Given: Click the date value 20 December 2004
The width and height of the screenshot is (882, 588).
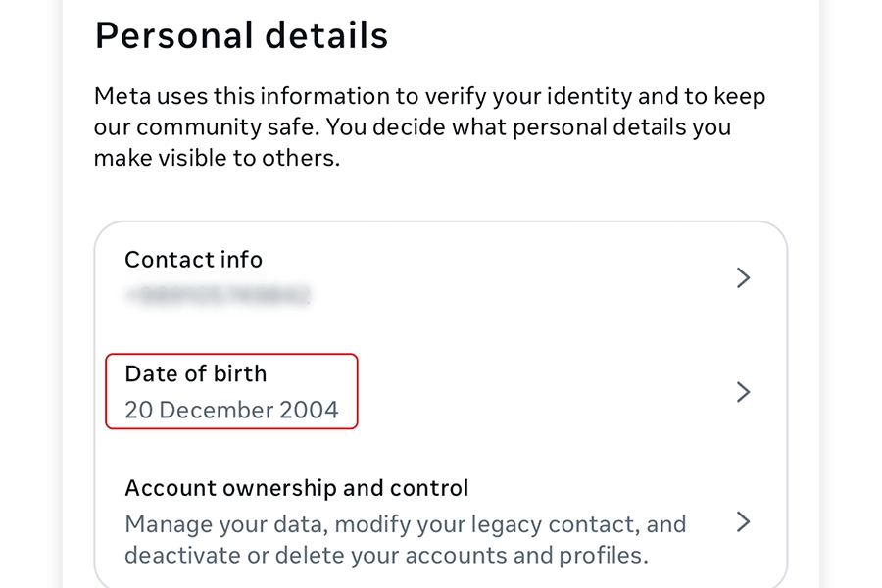Looking at the screenshot, I should coord(231,410).
